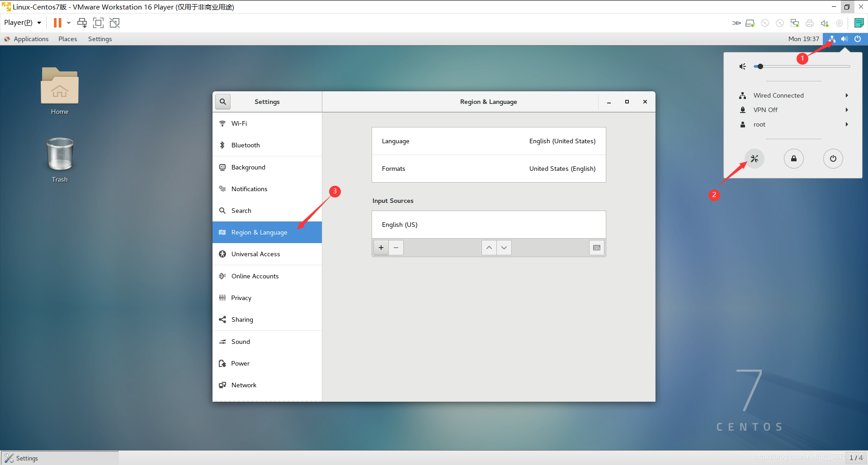This screenshot has height=465, width=868.
Task: Select Region & Language in sidebar
Action: pyautogui.click(x=267, y=232)
